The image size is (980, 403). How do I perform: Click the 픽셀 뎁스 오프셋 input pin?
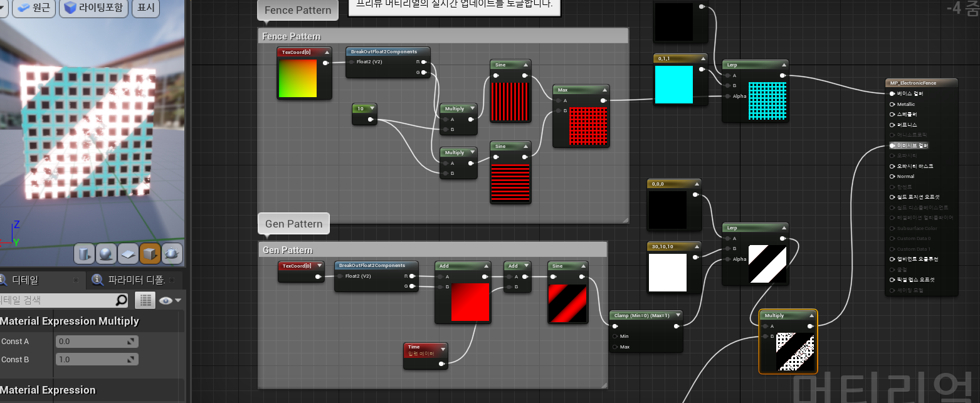click(x=892, y=280)
